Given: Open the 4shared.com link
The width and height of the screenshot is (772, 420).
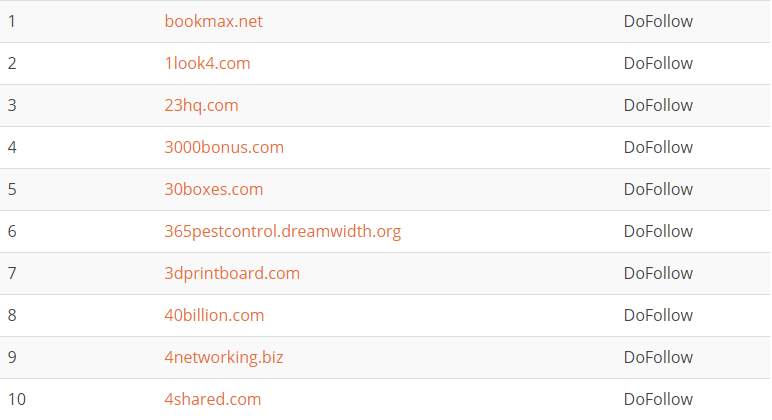Looking at the screenshot, I should (x=213, y=399).
